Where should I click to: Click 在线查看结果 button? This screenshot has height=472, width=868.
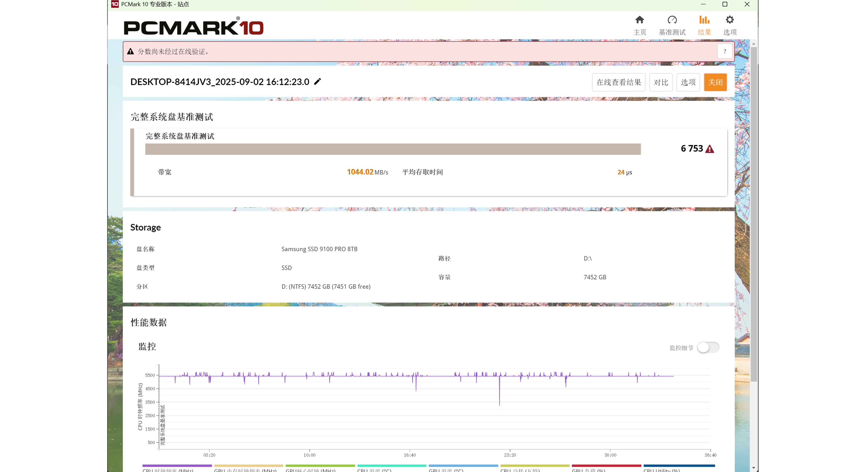619,82
